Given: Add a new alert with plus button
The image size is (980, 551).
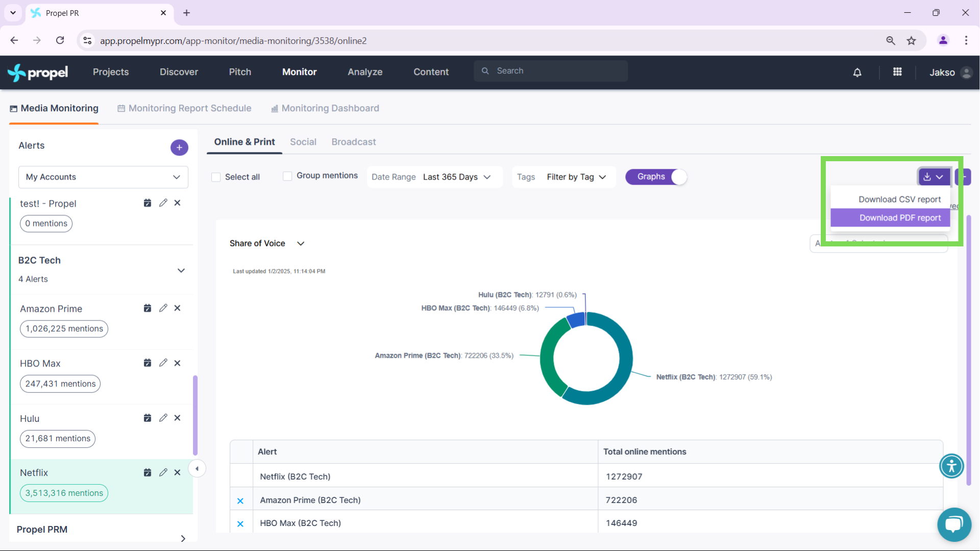Looking at the screenshot, I should pos(179,147).
